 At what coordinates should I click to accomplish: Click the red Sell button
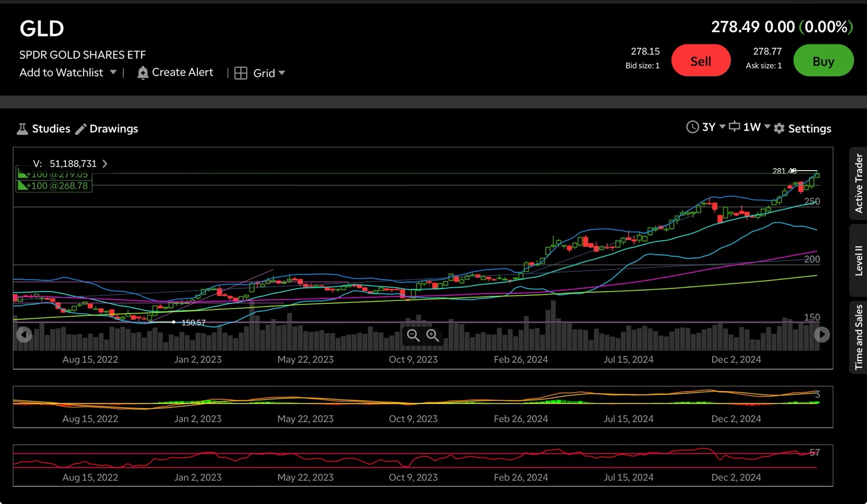tap(701, 61)
